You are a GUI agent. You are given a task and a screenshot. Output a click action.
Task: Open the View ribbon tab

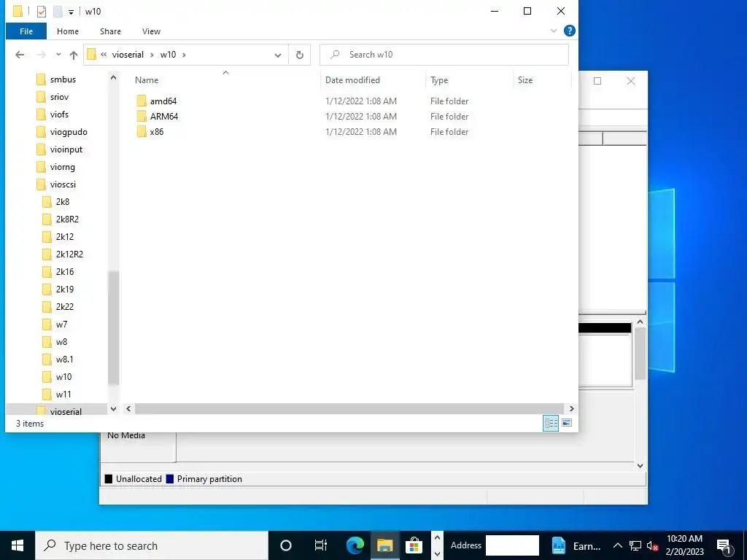click(x=151, y=31)
